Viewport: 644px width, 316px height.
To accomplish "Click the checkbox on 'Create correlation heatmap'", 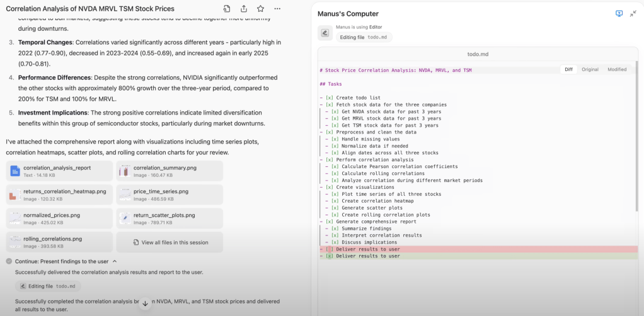I will click(x=335, y=201).
